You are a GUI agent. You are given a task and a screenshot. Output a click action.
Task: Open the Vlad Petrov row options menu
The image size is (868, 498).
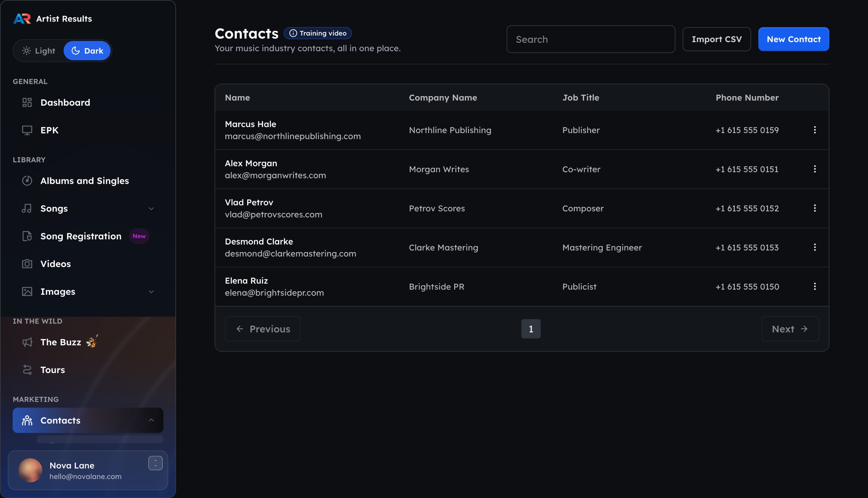(x=815, y=208)
